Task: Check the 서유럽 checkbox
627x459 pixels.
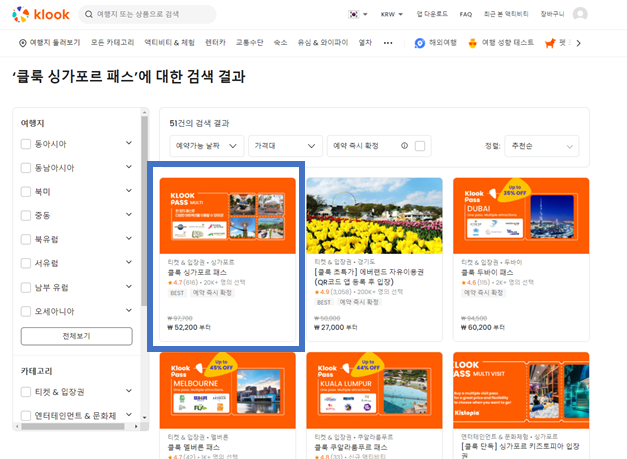Action: [x=26, y=263]
